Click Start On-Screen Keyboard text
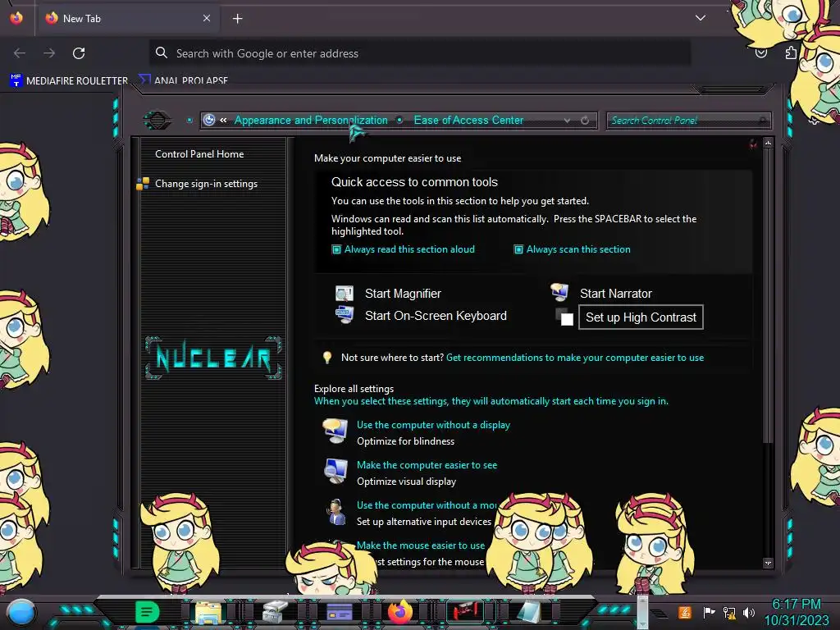The height and width of the screenshot is (630, 840). (436, 316)
